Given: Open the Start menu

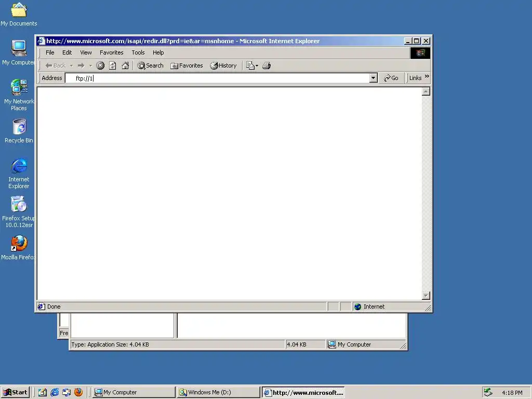Looking at the screenshot, I should [x=15, y=392].
